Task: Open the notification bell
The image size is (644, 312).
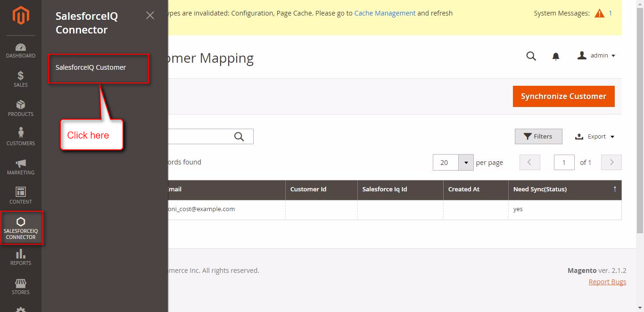Action: tap(556, 56)
